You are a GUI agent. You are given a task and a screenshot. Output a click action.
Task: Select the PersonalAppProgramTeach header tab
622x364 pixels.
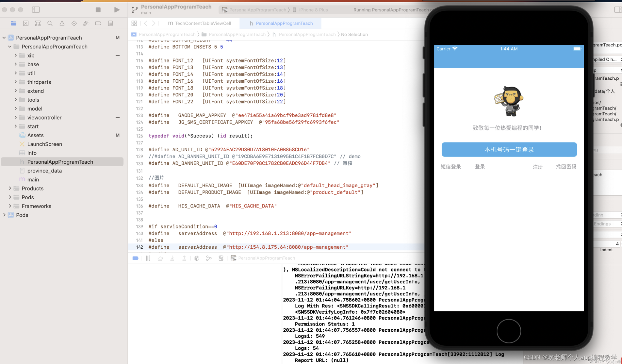[x=281, y=23]
